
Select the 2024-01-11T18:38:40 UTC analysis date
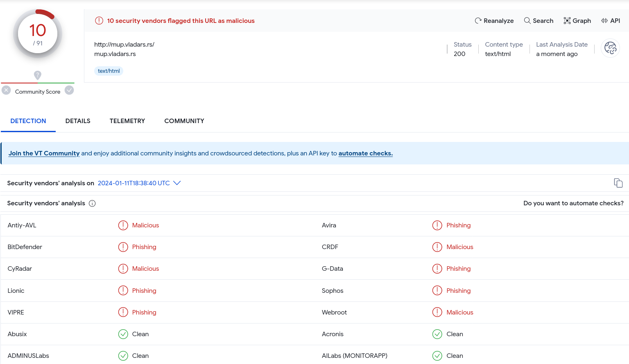133,183
